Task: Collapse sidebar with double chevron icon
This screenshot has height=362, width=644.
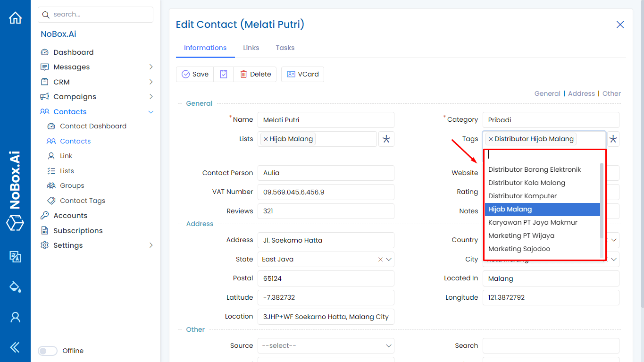Action: (15, 347)
